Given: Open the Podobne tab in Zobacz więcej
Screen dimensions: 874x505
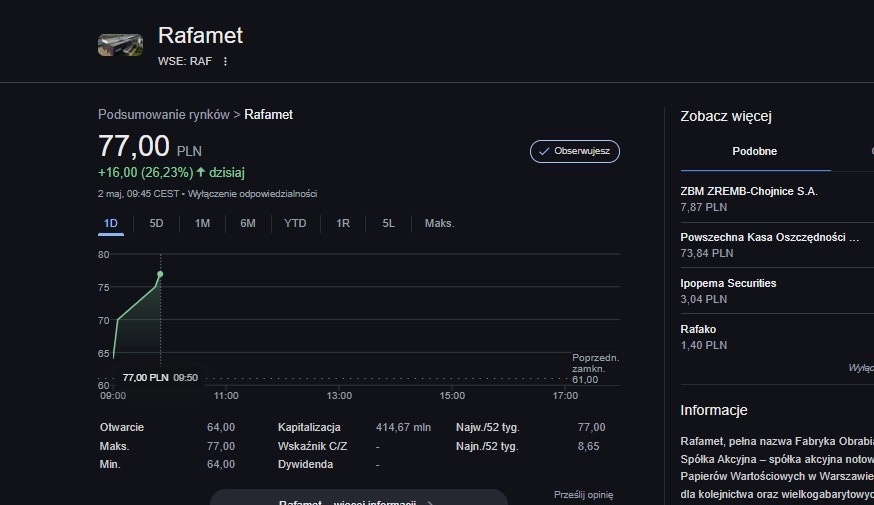Looking at the screenshot, I should (754, 151).
